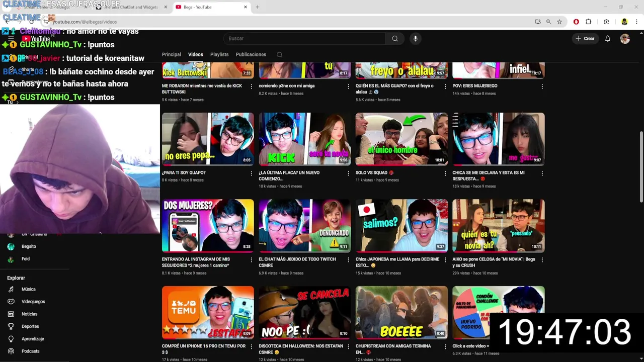Play the NOO PE :( thumbnail video
Screen dimensions: 644x362
[x=304, y=312]
